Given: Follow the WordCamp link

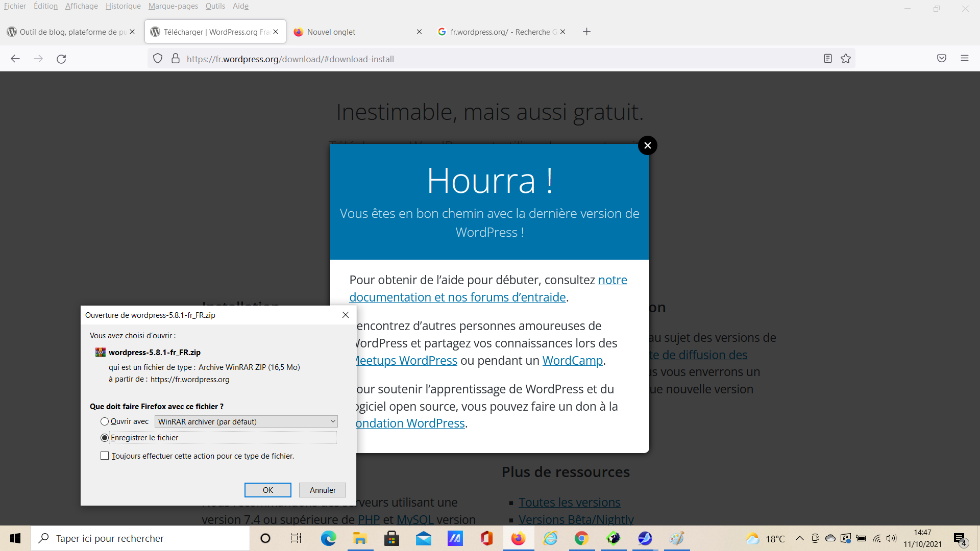Looking at the screenshot, I should [573, 361].
